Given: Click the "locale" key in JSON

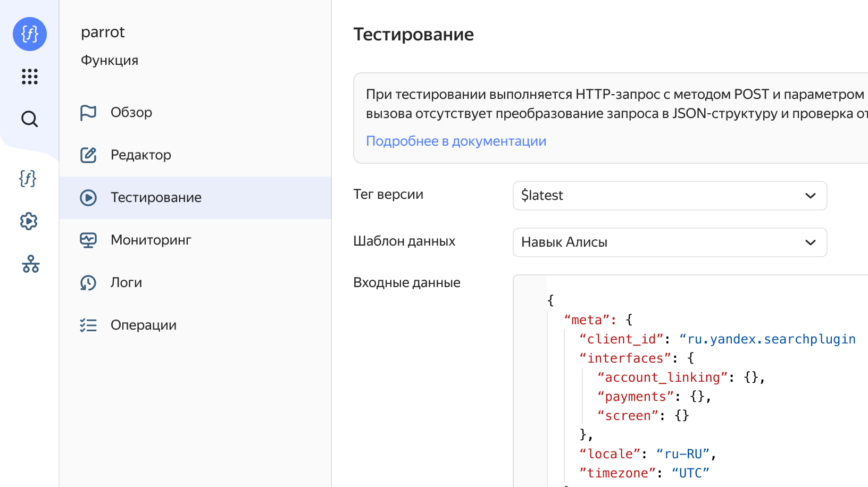Looking at the screenshot, I should pos(610,454).
